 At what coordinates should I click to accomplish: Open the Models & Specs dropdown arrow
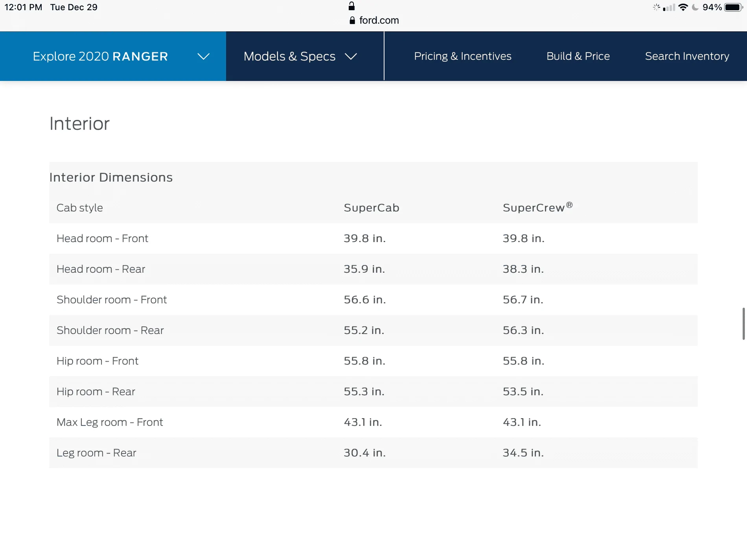pos(351,57)
